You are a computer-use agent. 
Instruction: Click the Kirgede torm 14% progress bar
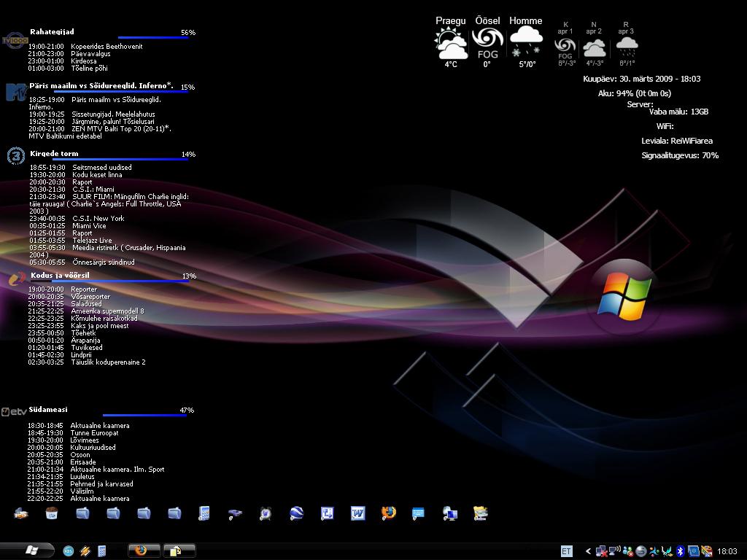[120, 159]
